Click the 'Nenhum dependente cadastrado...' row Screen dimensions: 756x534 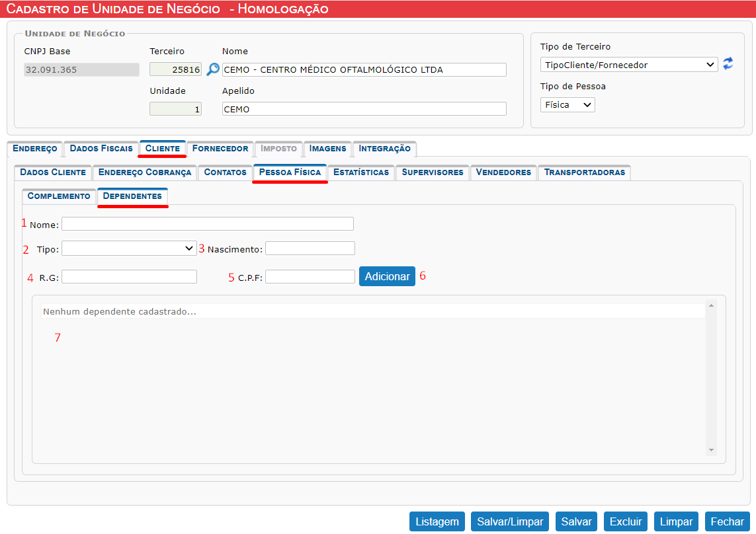373,311
